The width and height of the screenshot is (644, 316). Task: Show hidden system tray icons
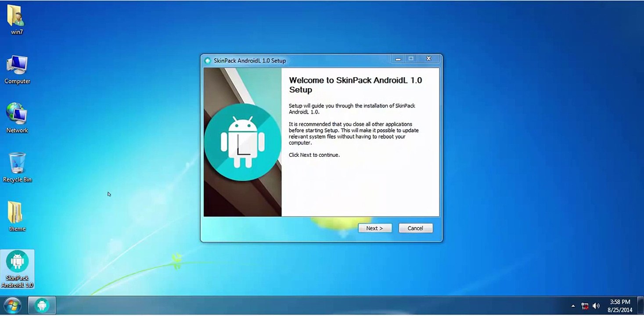click(x=573, y=306)
